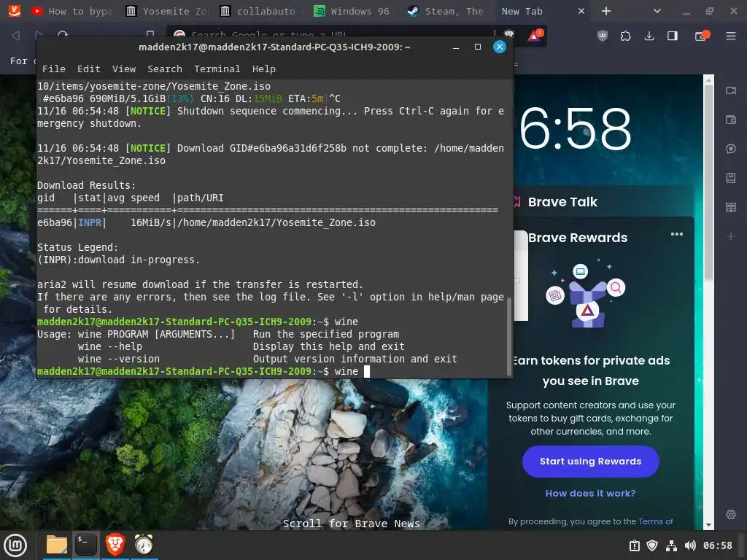Open the Brave Talk sidebar icon
Viewport: 747px width, 560px height.
pos(731,90)
